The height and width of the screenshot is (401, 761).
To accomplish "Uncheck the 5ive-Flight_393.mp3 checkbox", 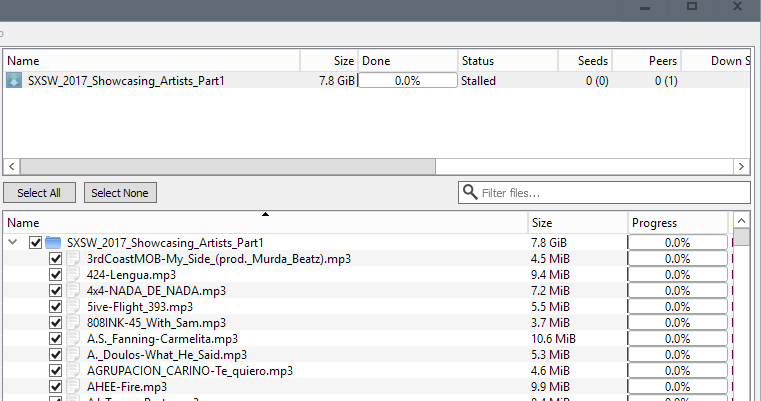I will tap(55, 307).
